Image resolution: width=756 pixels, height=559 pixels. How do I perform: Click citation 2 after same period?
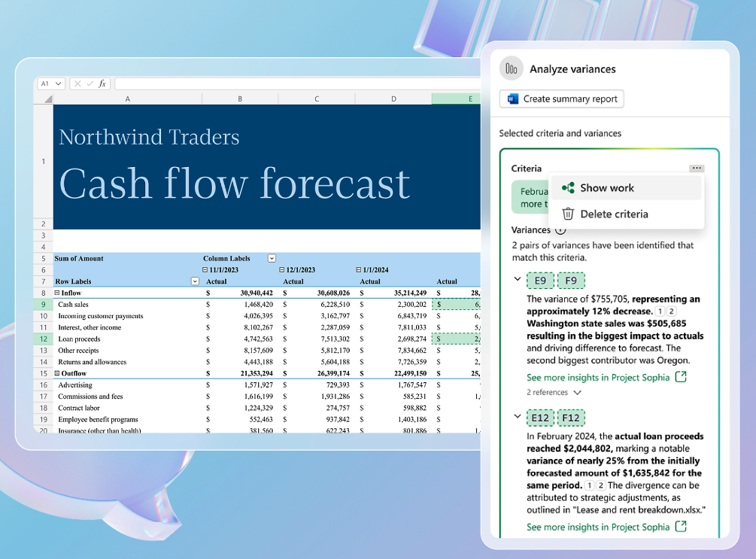601,486
